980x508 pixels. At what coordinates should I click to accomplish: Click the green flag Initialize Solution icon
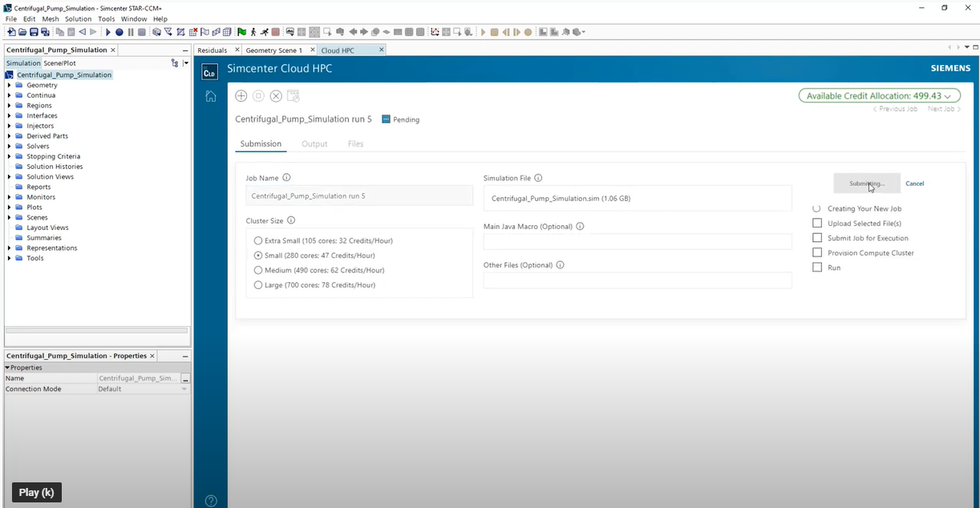pos(241,32)
